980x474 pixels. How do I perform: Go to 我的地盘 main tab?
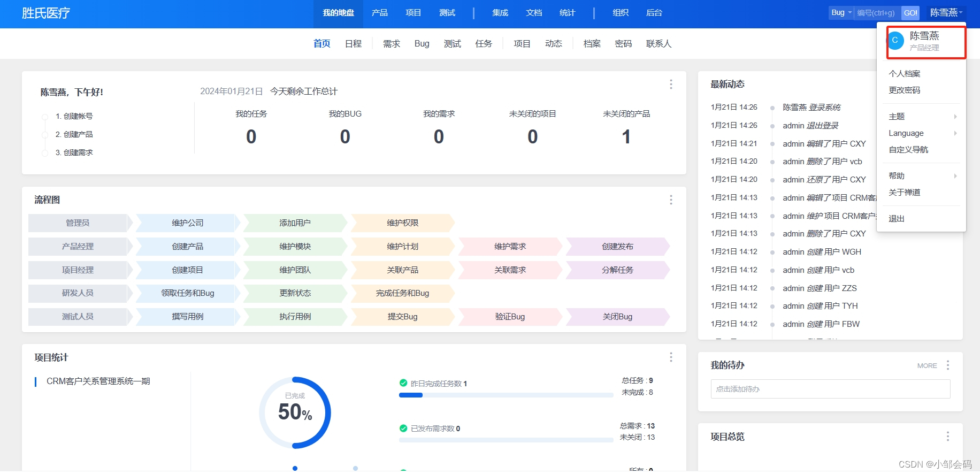[338, 13]
